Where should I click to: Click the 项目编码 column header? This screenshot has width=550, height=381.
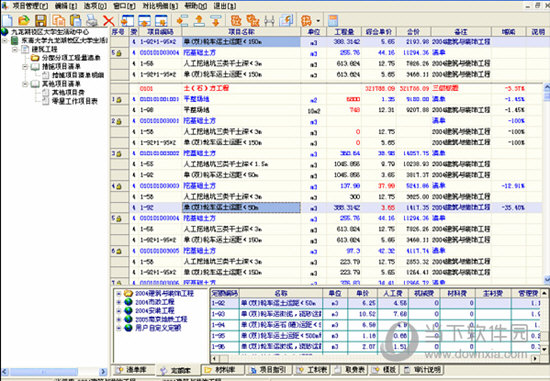coord(160,32)
